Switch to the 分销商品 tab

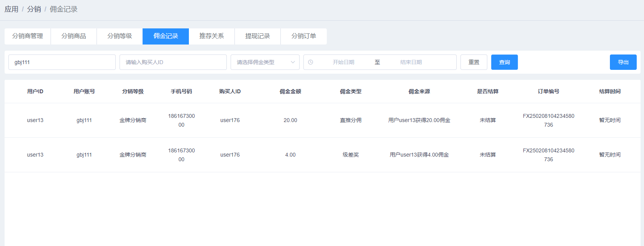pos(74,36)
